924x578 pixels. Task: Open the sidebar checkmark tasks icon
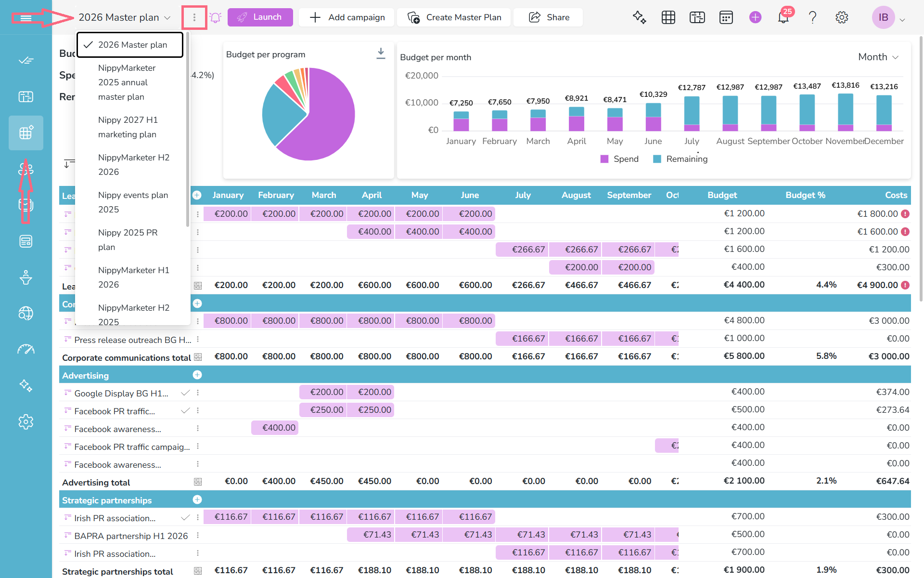[26, 60]
